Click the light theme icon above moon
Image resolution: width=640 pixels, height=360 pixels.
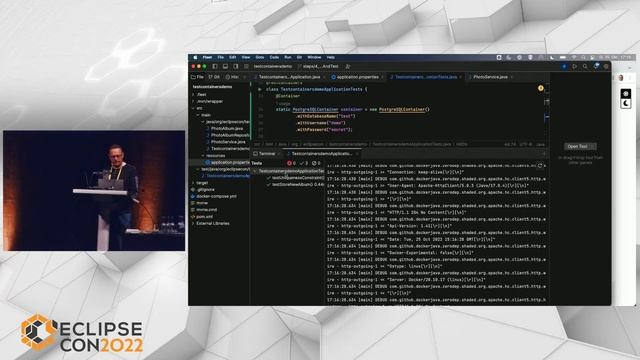coord(626,94)
